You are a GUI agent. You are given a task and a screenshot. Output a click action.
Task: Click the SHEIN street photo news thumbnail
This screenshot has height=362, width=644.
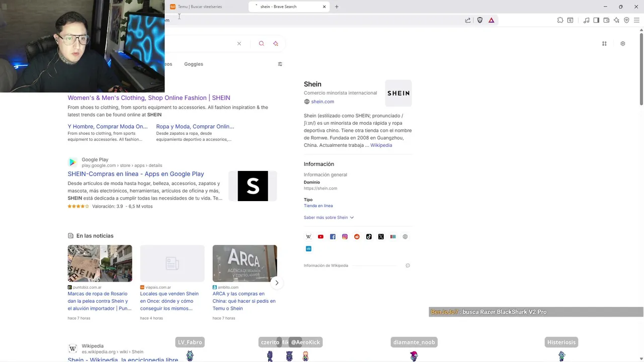click(100, 263)
